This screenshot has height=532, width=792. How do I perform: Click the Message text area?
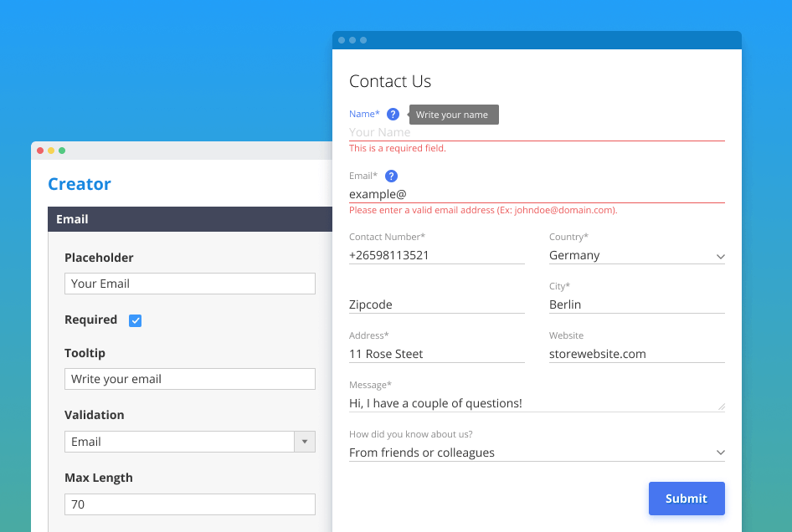click(x=536, y=403)
